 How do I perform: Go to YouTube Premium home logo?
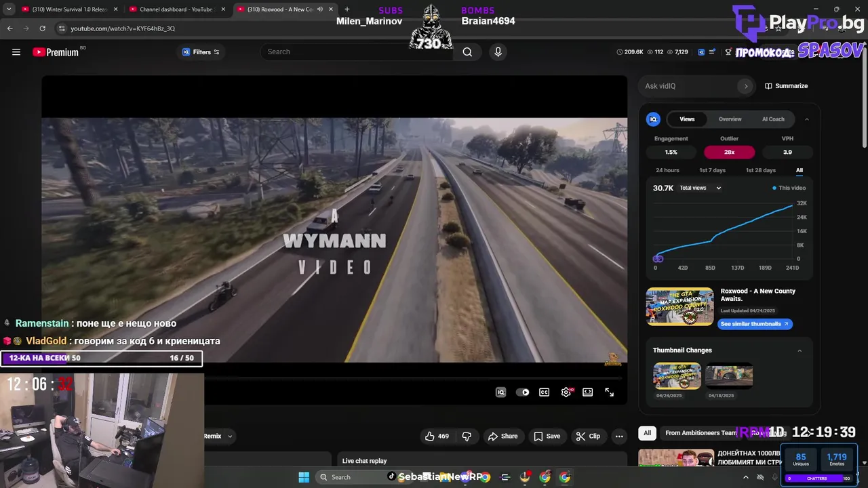(x=56, y=52)
